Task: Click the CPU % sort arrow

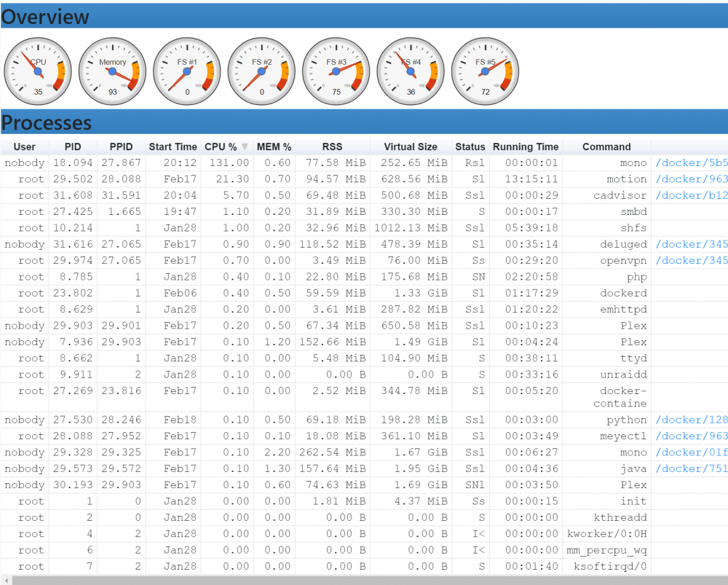Action: pos(245,147)
